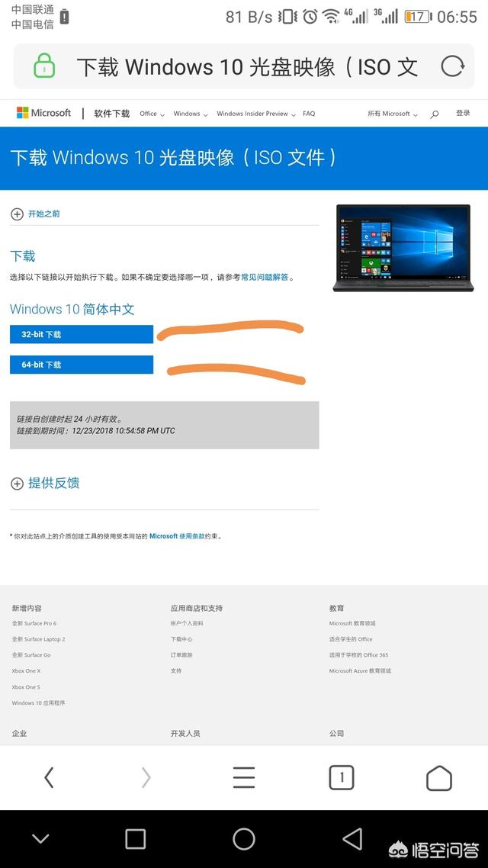
Task: Tap the green padlock security icon
Action: 44,66
